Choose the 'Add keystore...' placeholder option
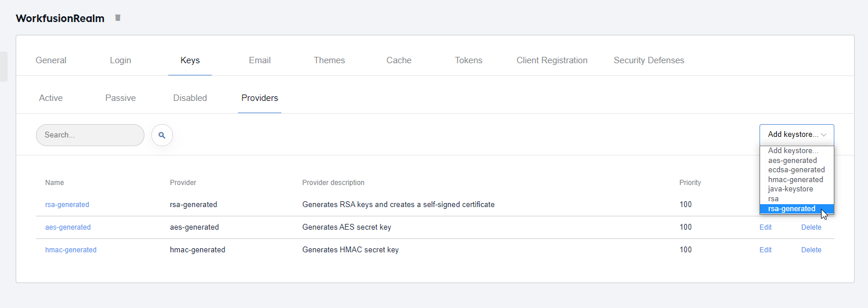The height and width of the screenshot is (308, 868). click(x=797, y=151)
